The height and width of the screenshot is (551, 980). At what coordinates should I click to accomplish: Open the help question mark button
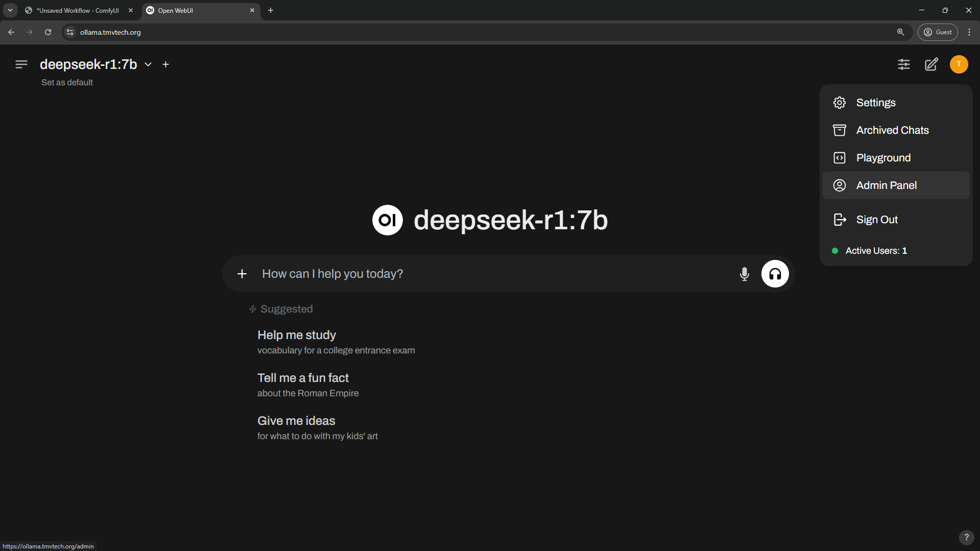point(966,537)
